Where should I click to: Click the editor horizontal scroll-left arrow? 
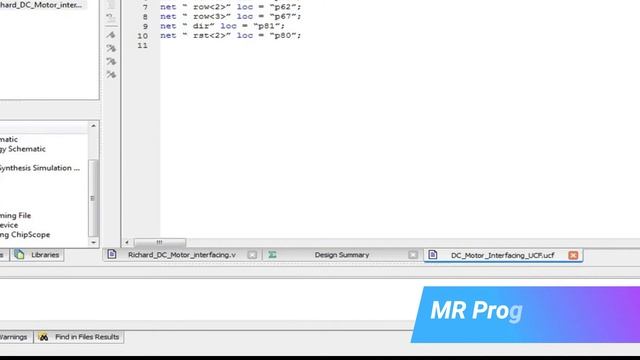coord(127,242)
